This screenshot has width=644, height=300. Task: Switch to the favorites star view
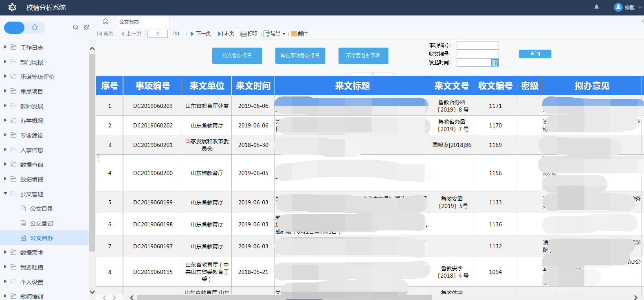(35, 27)
